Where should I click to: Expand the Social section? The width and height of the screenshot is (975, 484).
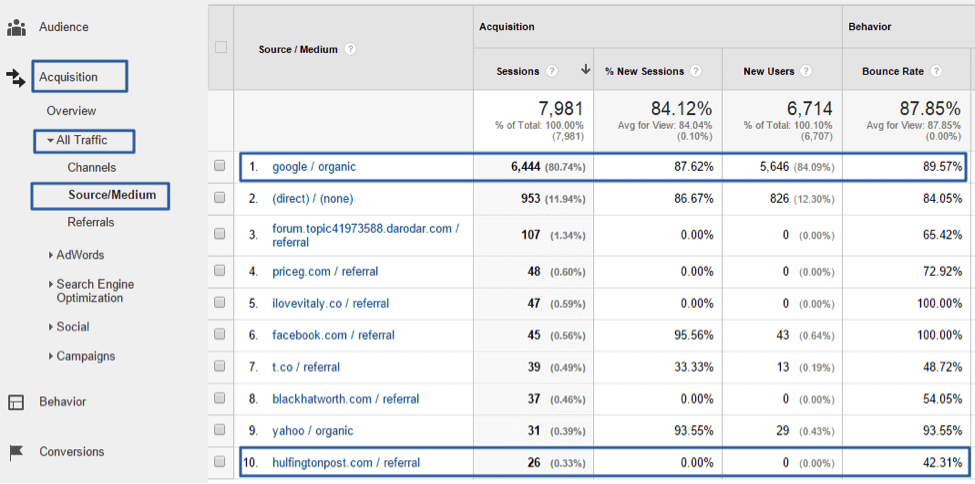(x=50, y=327)
